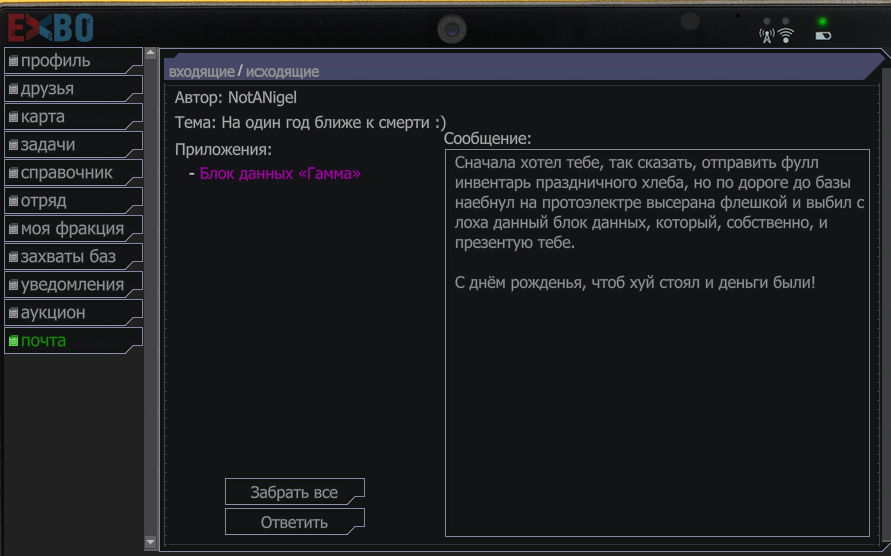Click the sidebar scrollbar down arrow
The height and width of the screenshot is (556, 891).
coord(151,542)
